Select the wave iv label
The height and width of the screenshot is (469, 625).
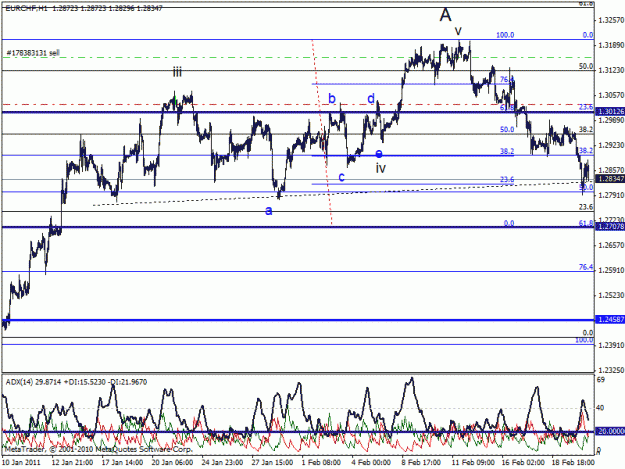pos(381,169)
